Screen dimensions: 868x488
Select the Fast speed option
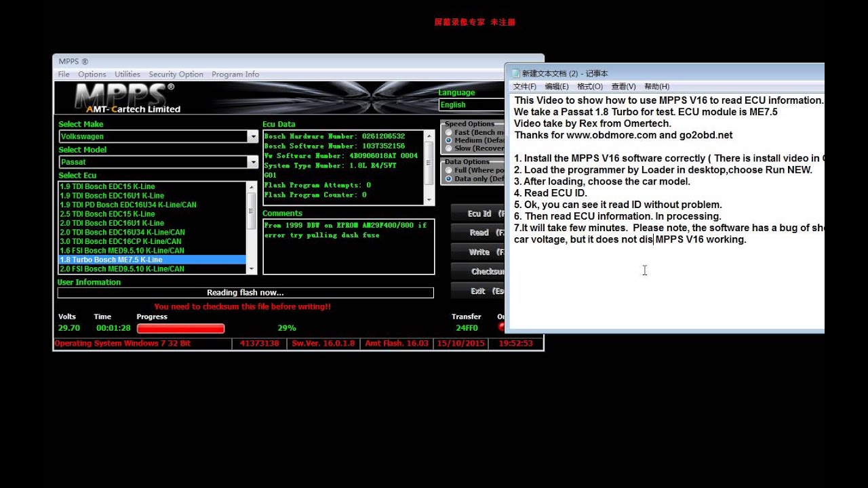pos(448,133)
